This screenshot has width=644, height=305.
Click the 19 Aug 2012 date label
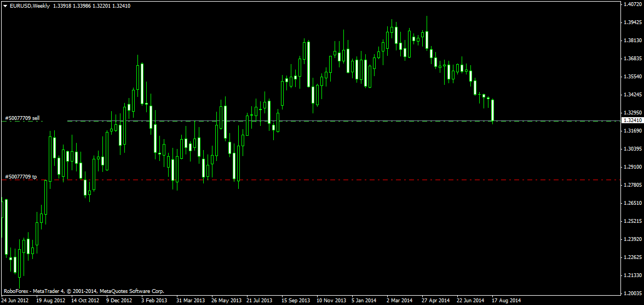(51, 301)
